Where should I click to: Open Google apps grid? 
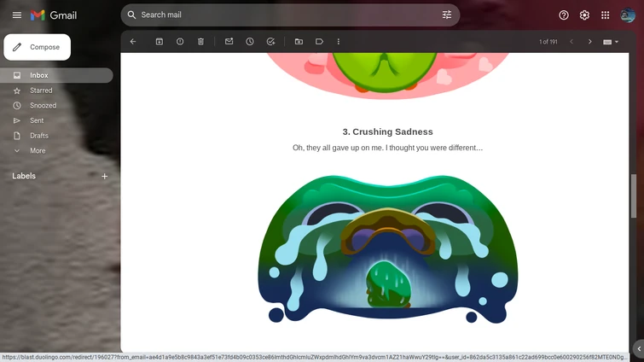[605, 15]
